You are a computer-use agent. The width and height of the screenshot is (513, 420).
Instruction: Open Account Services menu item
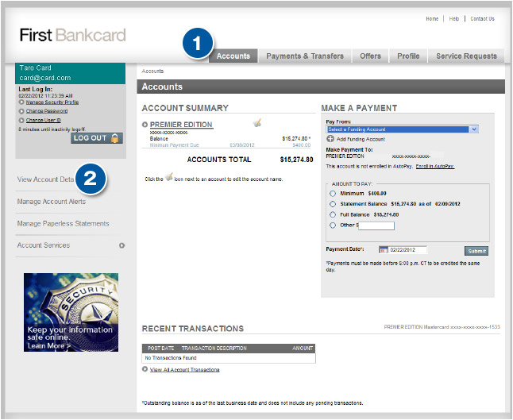pyautogui.click(x=44, y=245)
